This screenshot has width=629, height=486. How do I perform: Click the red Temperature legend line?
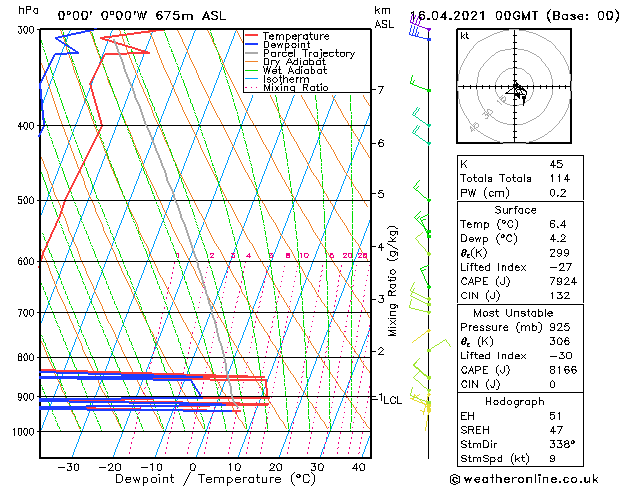[x=251, y=36]
